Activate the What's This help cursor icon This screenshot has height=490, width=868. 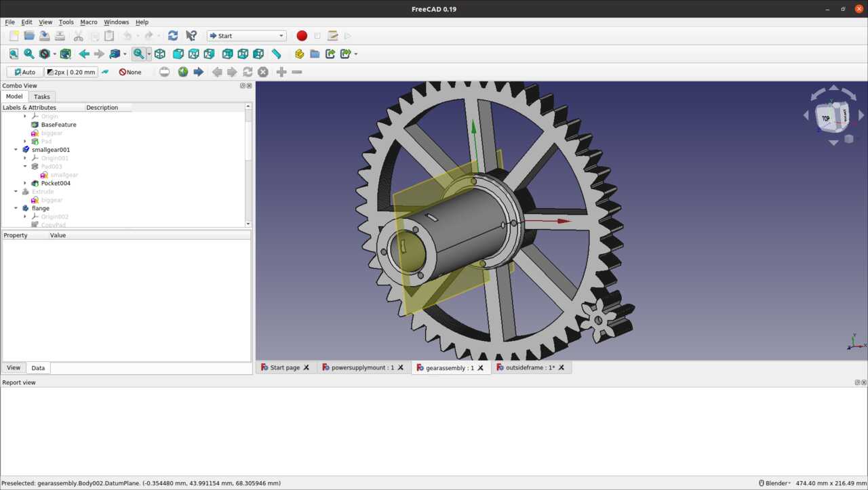pyautogui.click(x=191, y=36)
